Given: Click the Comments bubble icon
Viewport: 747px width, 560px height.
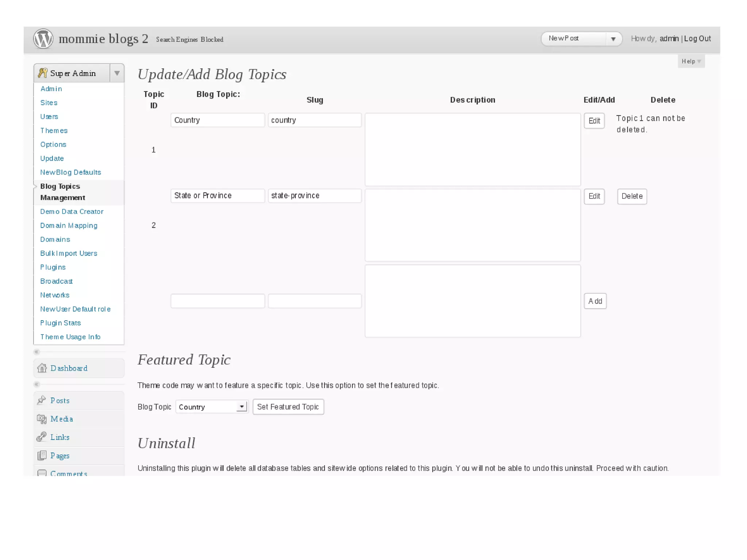Looking at the screenshot, I should click(x=42, y=473).
